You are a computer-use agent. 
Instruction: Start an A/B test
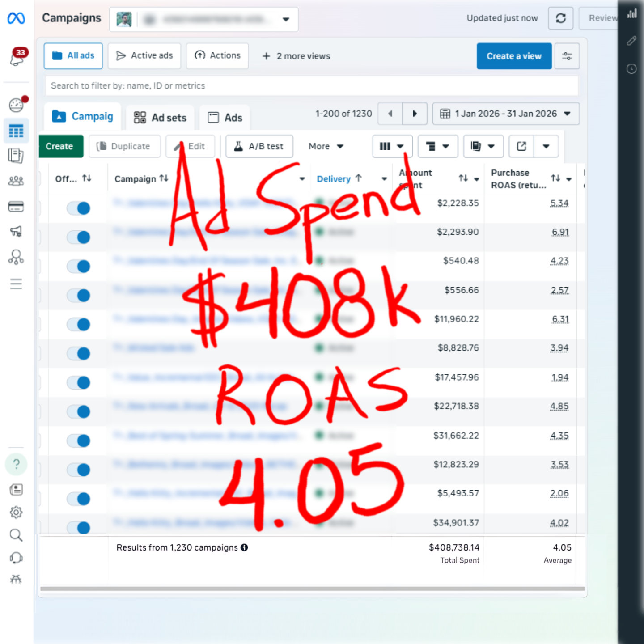pos(259,146)
